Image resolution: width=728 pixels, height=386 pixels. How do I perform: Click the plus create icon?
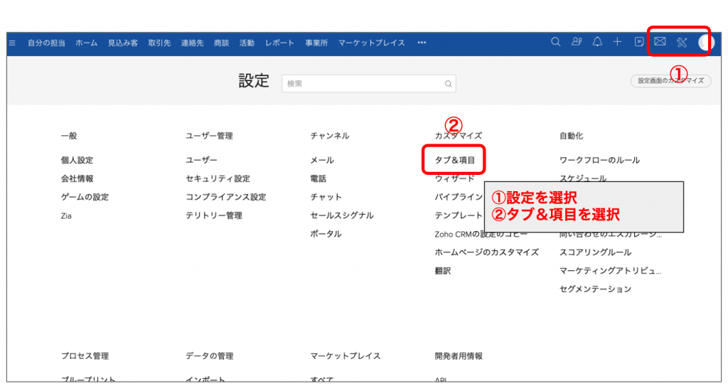pos(617,42)
